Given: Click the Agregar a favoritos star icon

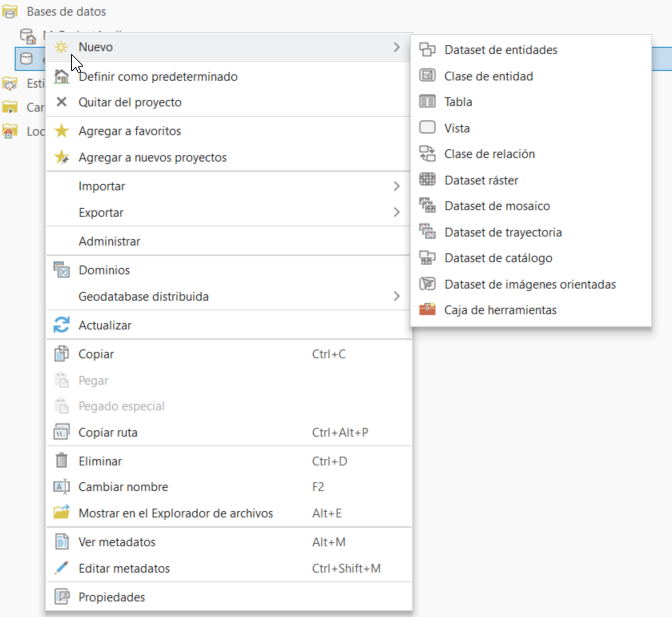Looking at the screenshot, I should (x=62, y=131).
